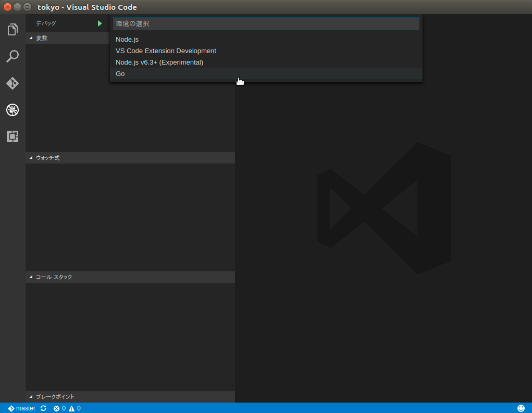The width and height of the screenshot is (532, 413).
Task: Choose Node.js v6.3+ (Experimental) option
Action: pos(266,62)
